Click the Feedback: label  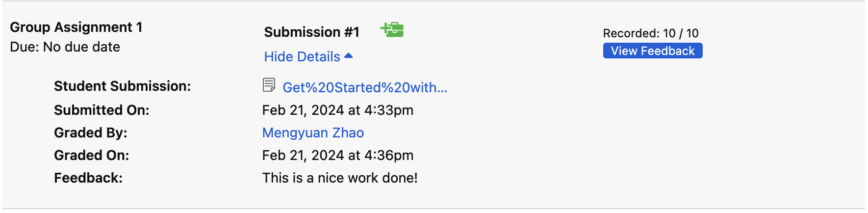[x=88, y=178]
